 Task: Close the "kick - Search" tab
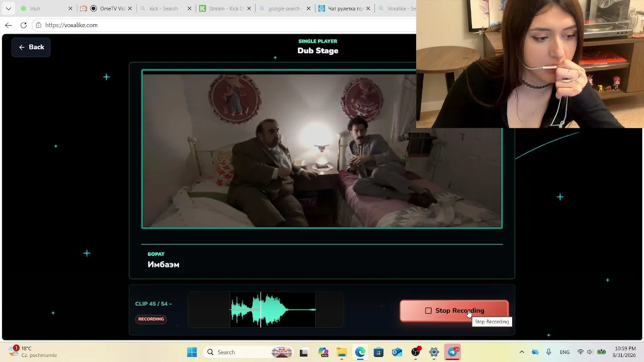coord(190,9)
